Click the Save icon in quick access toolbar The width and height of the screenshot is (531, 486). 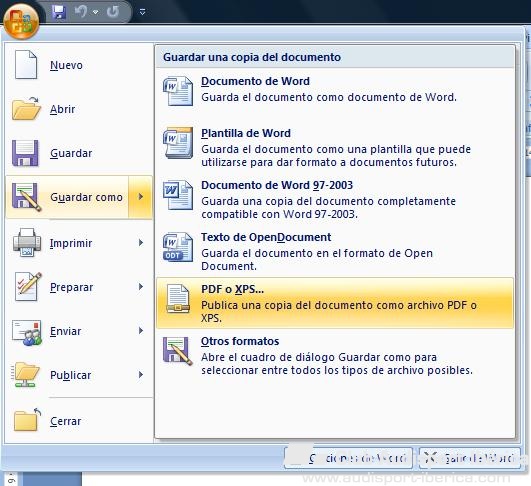pyautogui.click(x=59, y=12)
